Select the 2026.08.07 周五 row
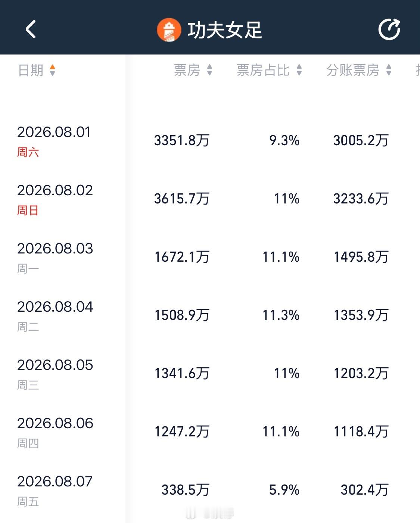The height and width of the screenshot is (523, 420). point(210,491)
